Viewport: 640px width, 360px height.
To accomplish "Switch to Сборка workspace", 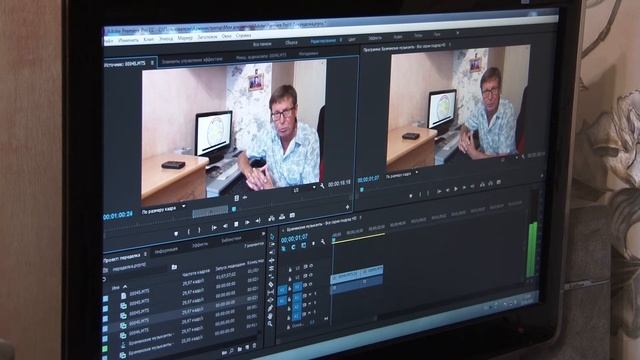I will 291,42.
